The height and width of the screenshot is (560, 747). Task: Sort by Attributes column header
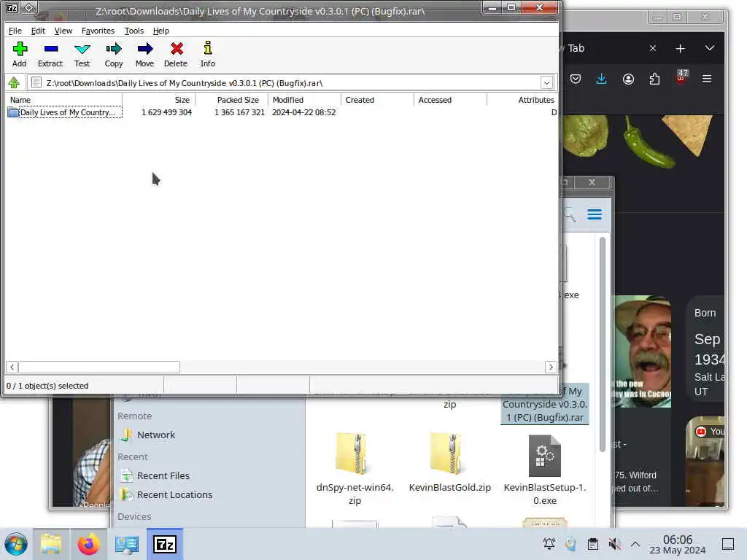[522, 100]
